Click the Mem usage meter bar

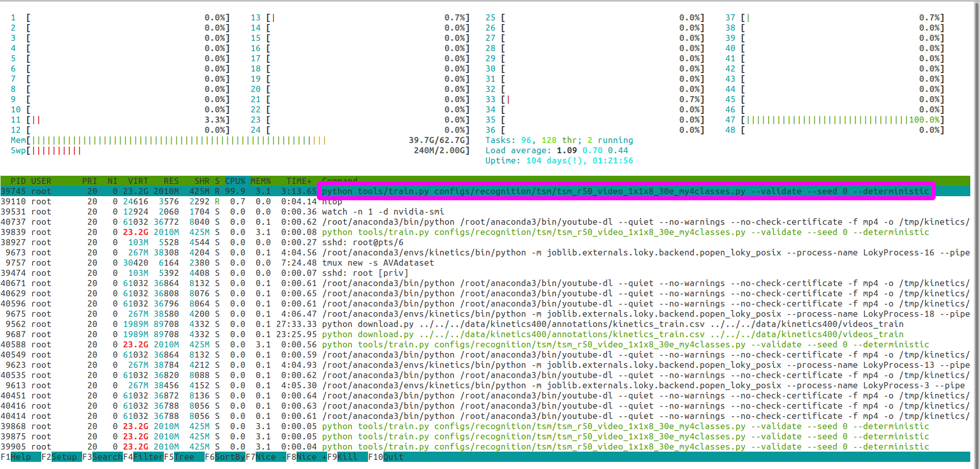(x=204, y=140)
